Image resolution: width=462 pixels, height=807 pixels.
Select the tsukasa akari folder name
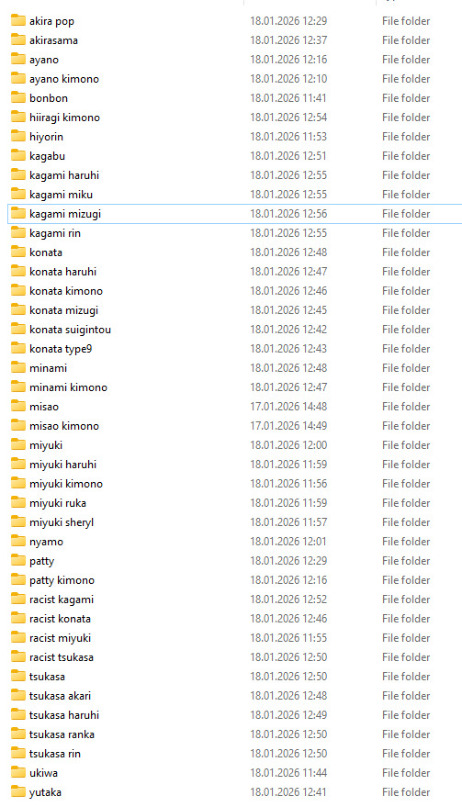(x=60, y=696)
